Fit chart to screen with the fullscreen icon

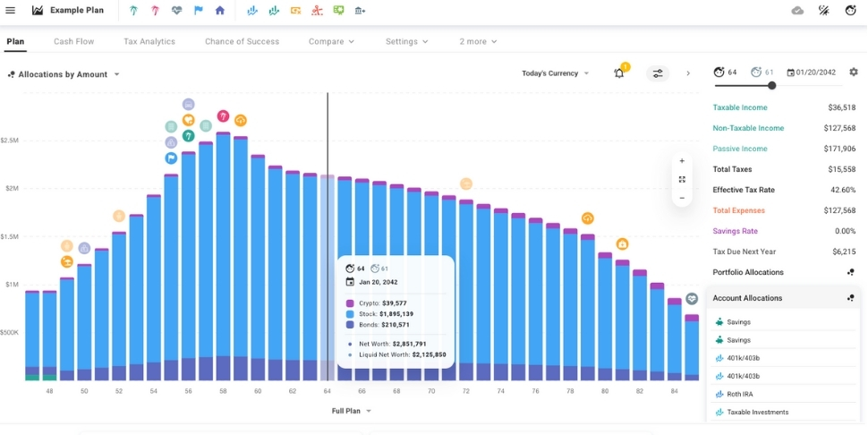pyautogui.click(x=682, y=180)
